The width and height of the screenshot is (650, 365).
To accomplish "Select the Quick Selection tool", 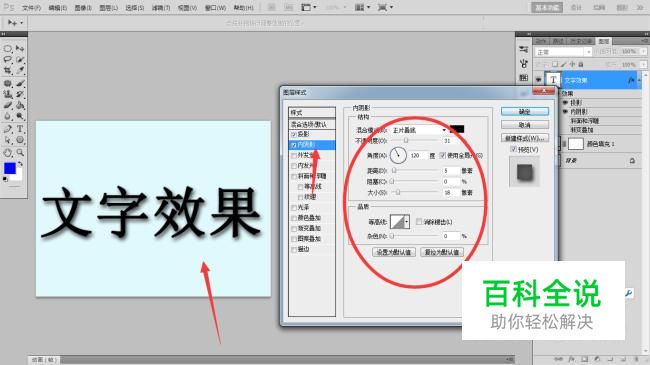I will (x=20, y=60).
